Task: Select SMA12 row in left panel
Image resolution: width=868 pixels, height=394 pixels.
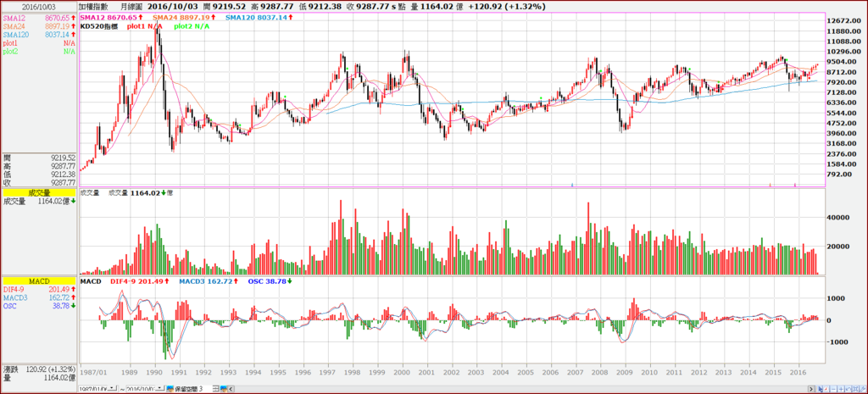Action: pyautogui.click(x=39, y=19)
